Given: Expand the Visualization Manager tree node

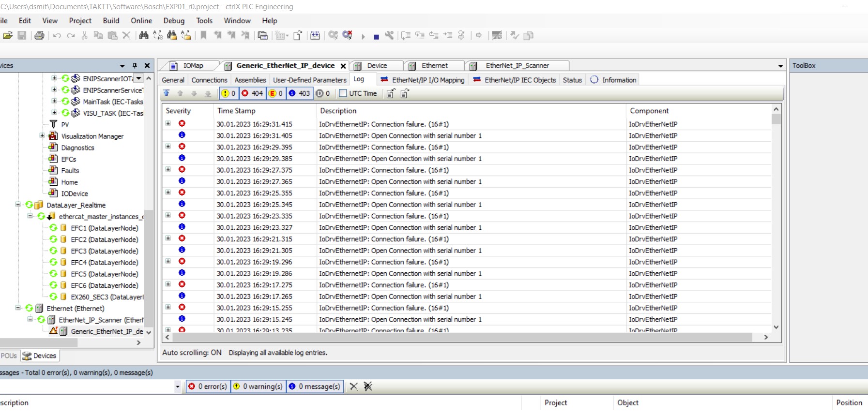Looking at the screenshot, I should coord(42,136).
